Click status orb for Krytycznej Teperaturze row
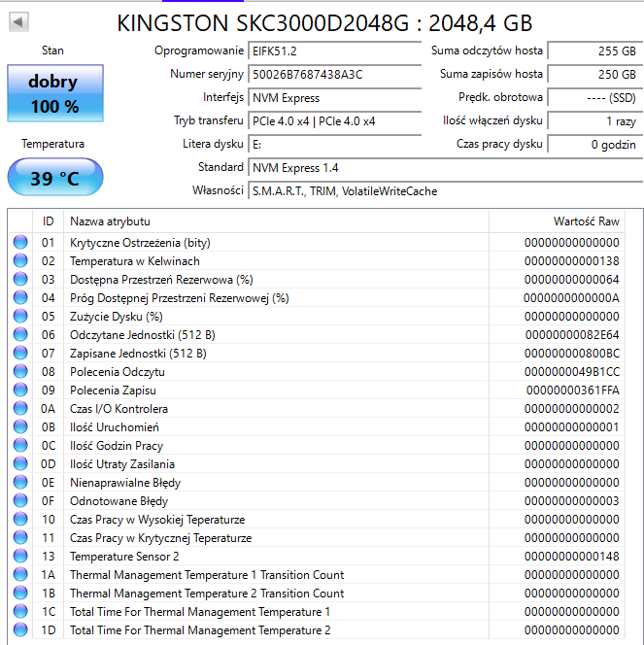The image size is (644, 645). (20, 537)
